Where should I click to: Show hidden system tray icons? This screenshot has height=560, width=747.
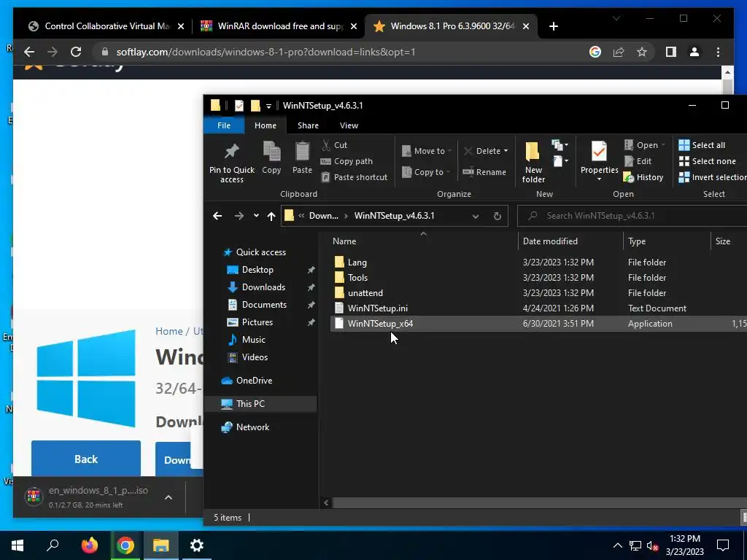[617, 545]
